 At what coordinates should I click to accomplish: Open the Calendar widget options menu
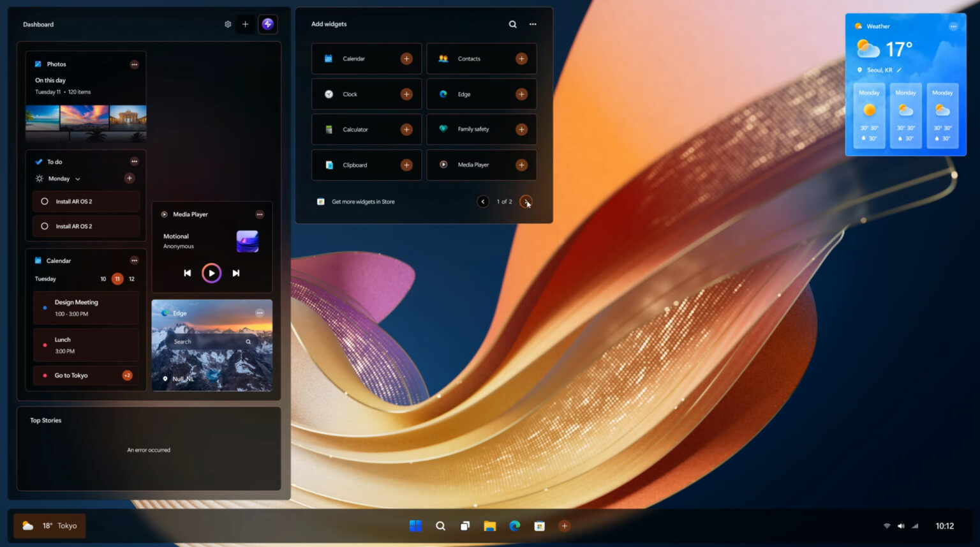tap(135, 260)
